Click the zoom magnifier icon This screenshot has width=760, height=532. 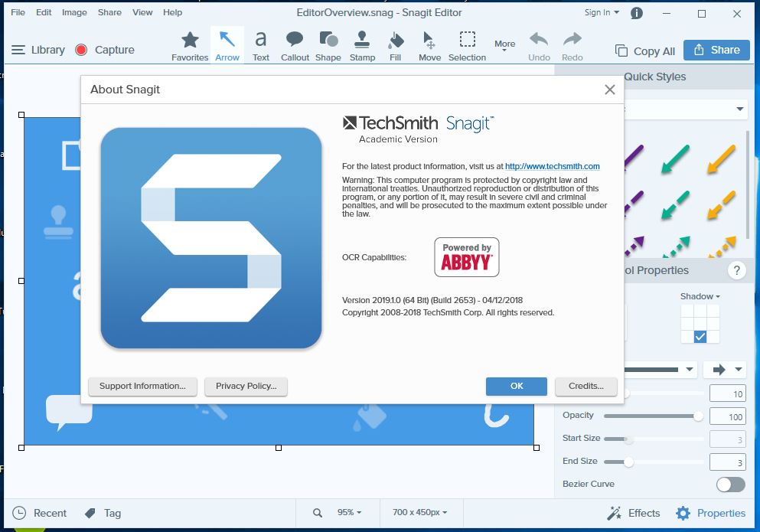[318, 513]
